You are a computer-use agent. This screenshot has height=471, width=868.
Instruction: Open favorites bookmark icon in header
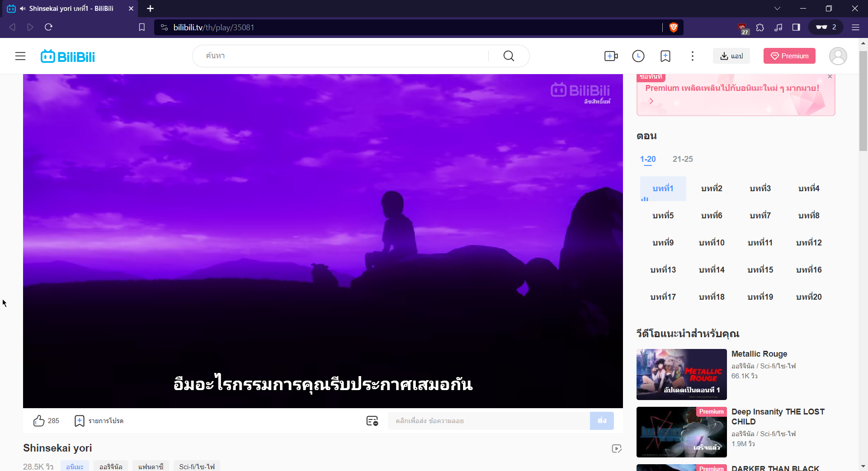point(665,56)
